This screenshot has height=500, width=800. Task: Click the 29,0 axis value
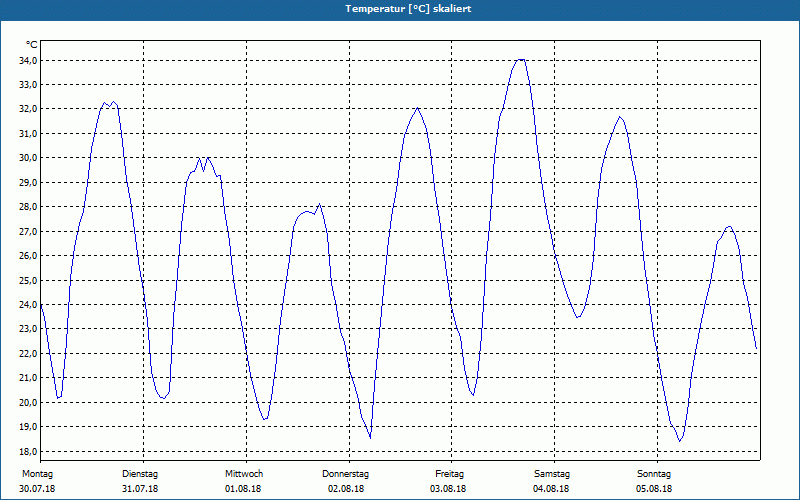(x=28, y=183)
